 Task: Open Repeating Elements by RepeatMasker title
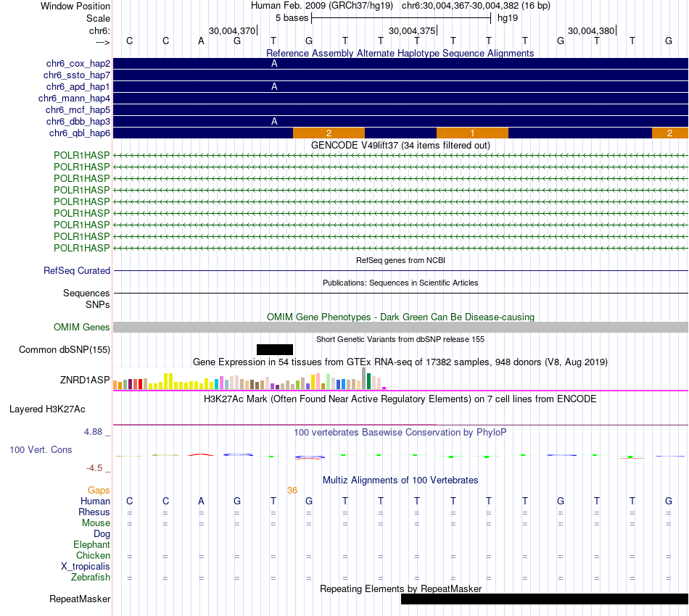click(401, 588)
